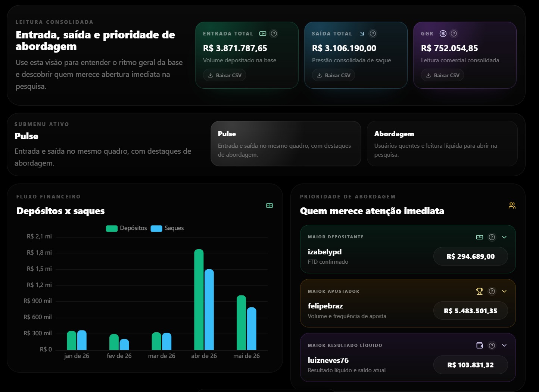Click users icon in Prioridade de Abordagem
539x392 pixels.
(512, 206)
